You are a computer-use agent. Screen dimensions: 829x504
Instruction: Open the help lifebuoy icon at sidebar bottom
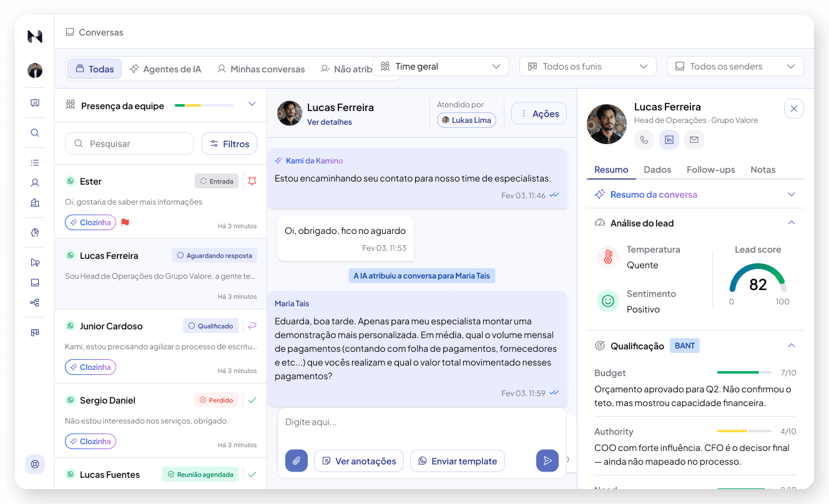tap(35, 464)
